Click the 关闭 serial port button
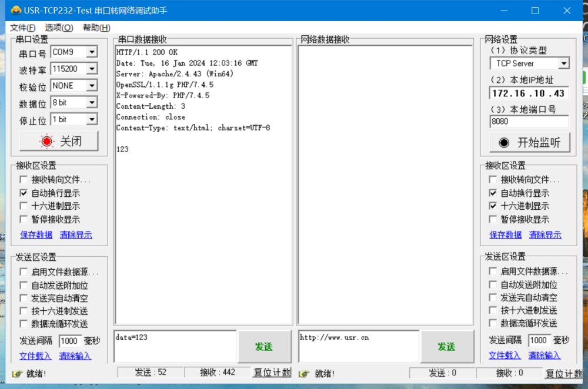 coord(59,141)
